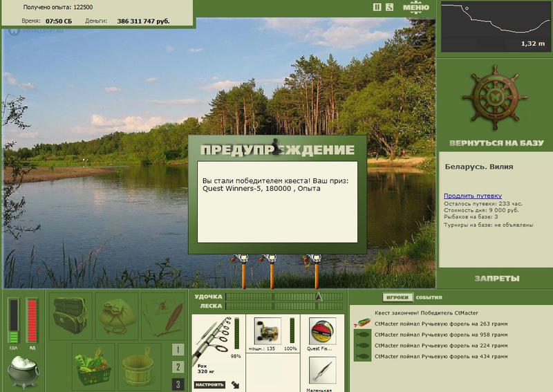The image size is (553, 392).
Task: Open the notebook with feather quill icon
Action: pos(163,316)
